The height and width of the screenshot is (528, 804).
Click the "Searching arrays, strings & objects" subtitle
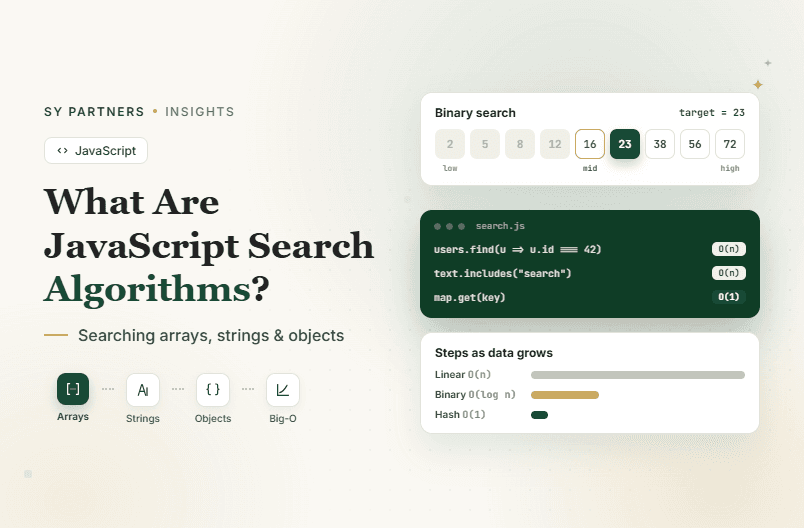[x=211, y=335]
